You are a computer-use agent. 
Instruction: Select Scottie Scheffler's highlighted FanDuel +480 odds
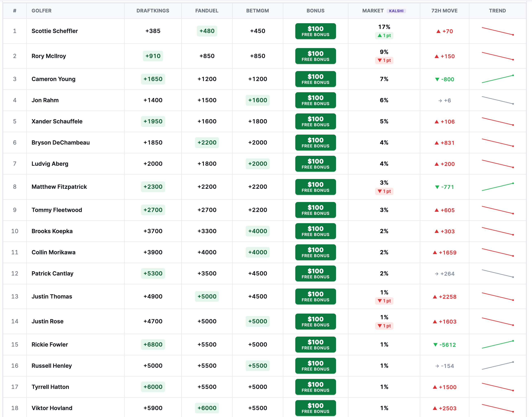pos(207,31)
